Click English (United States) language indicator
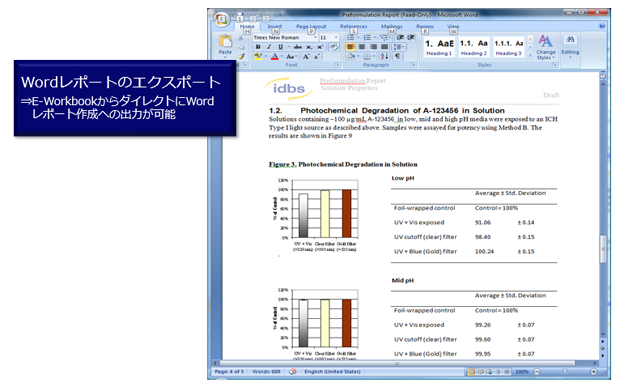Screen dimensions: 620x387 click(332, 372)
